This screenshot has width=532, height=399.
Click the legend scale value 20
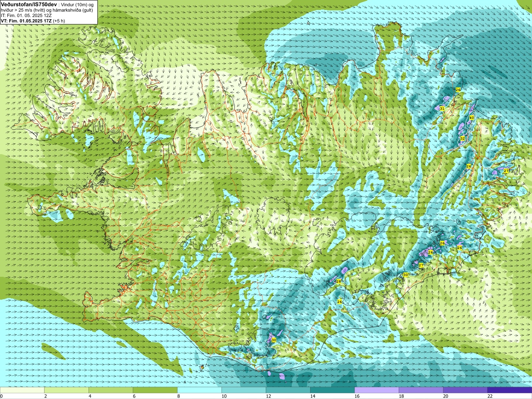point(446,396)
